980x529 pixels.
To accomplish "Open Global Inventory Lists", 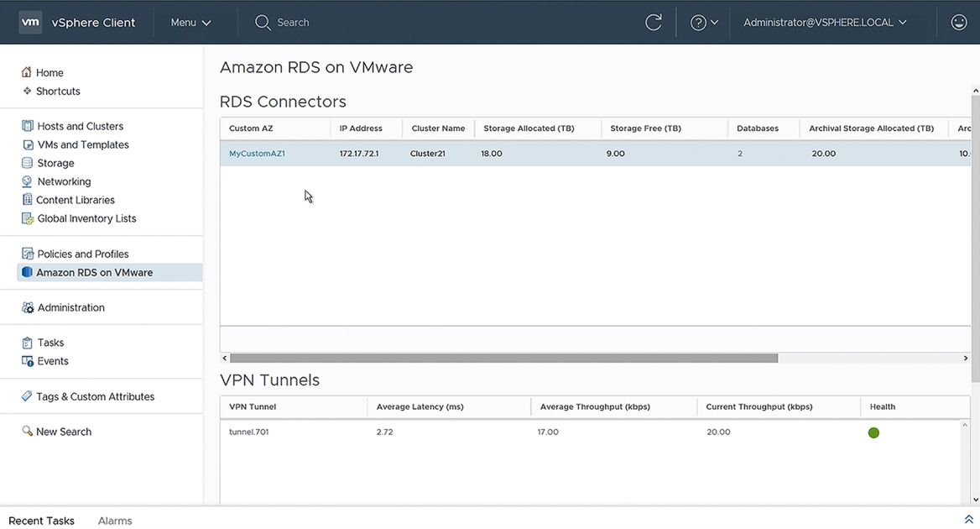I will click(87, 218).
